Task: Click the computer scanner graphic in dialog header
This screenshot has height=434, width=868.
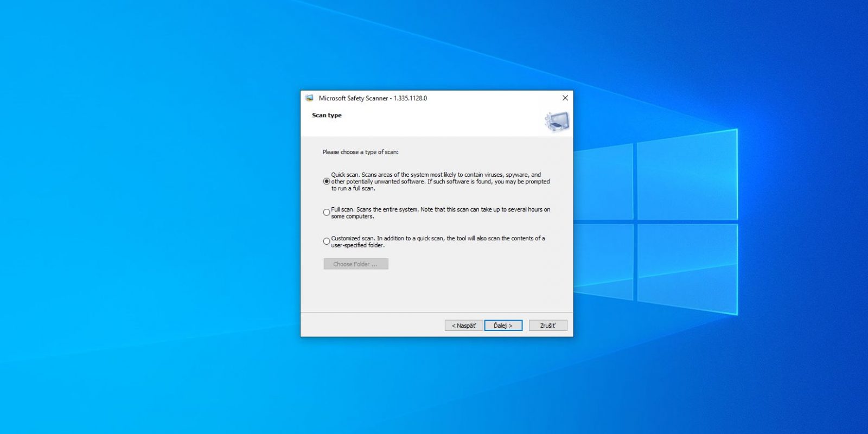Action: 557,122
